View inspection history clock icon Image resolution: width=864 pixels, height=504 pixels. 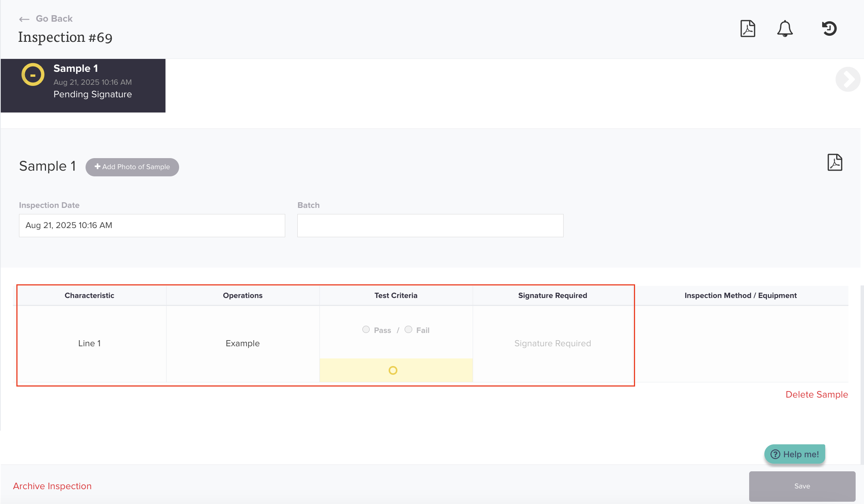[x=829, y=29]
